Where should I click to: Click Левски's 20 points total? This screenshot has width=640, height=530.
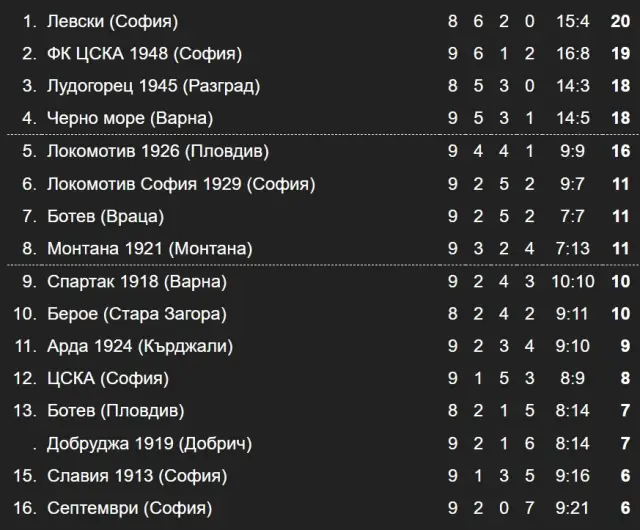[x=620, y=21]
